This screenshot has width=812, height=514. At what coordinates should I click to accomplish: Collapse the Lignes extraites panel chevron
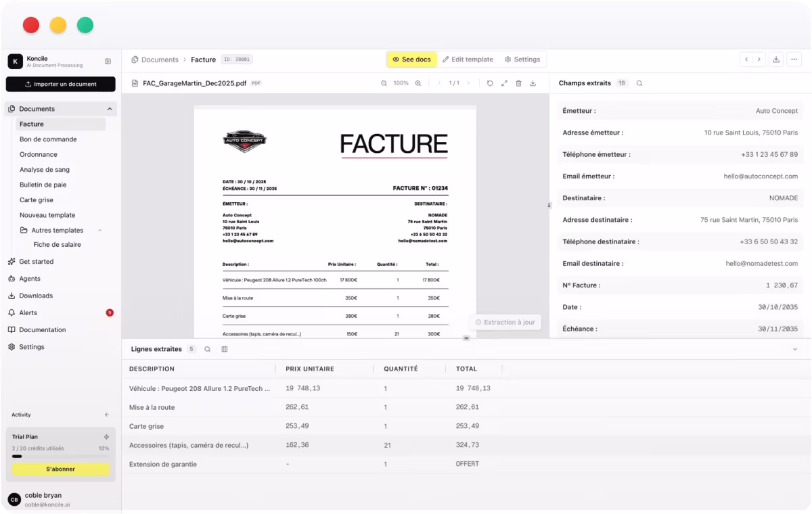click(795, 349)
